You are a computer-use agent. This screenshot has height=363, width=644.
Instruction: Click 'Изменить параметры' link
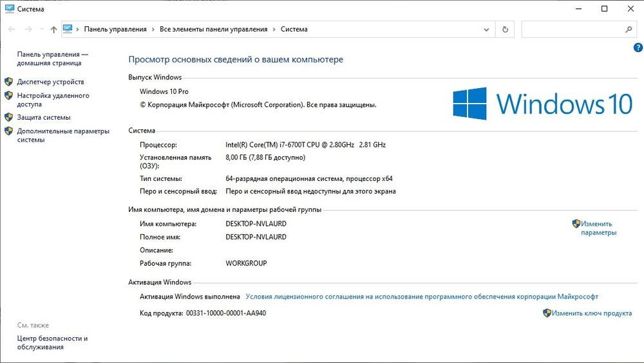[598, 228]
